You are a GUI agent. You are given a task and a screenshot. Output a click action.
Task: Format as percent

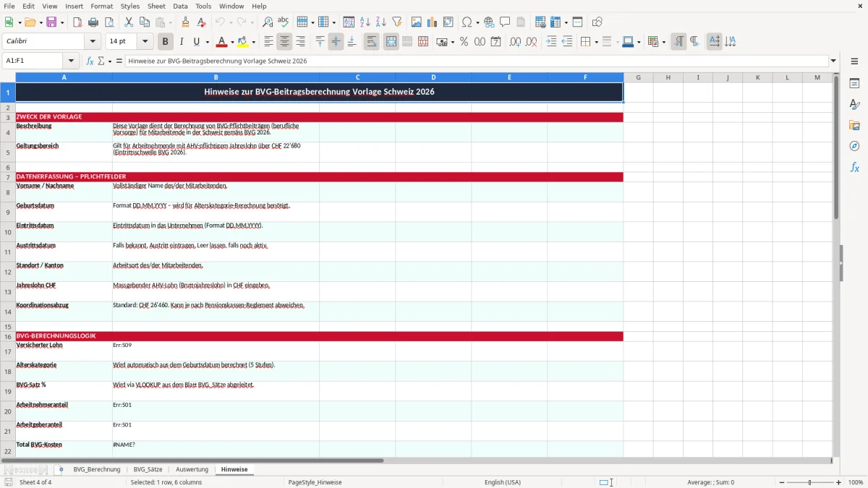[464, 42]
